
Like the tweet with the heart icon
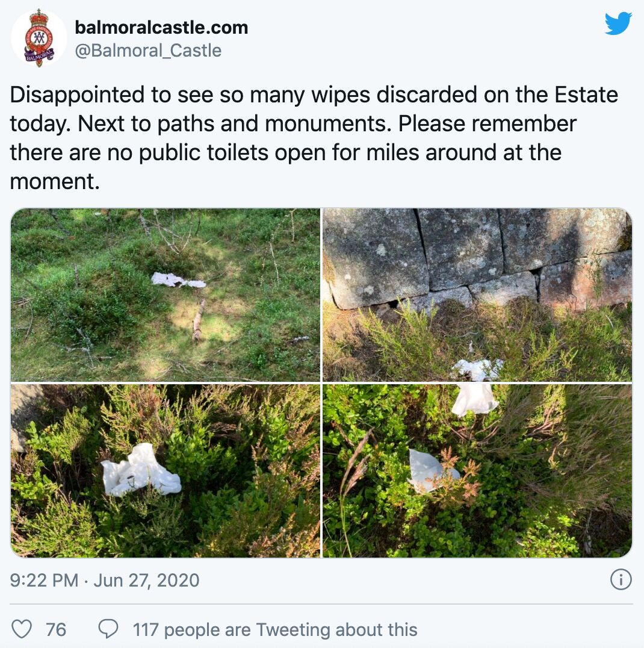(x=22, y=629)
